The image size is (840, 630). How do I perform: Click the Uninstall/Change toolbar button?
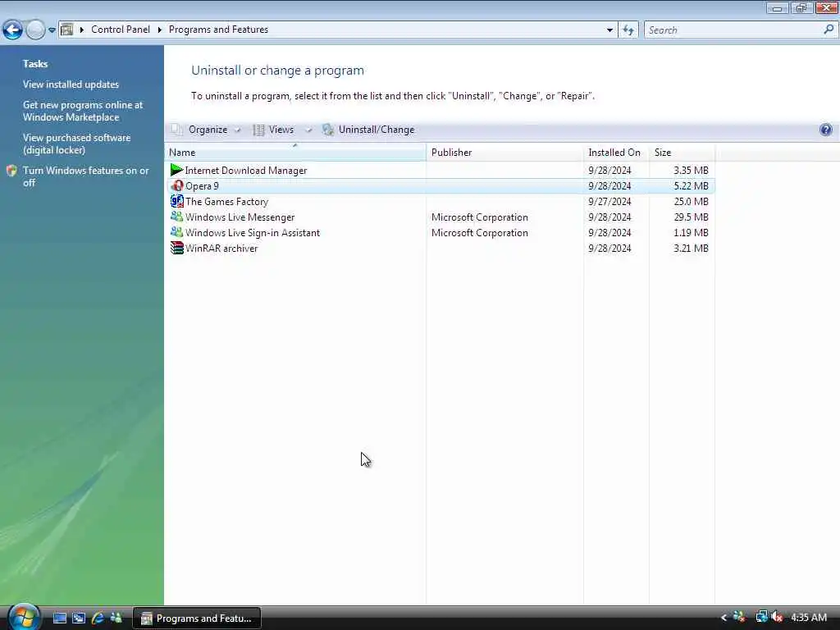click(368, 130)
